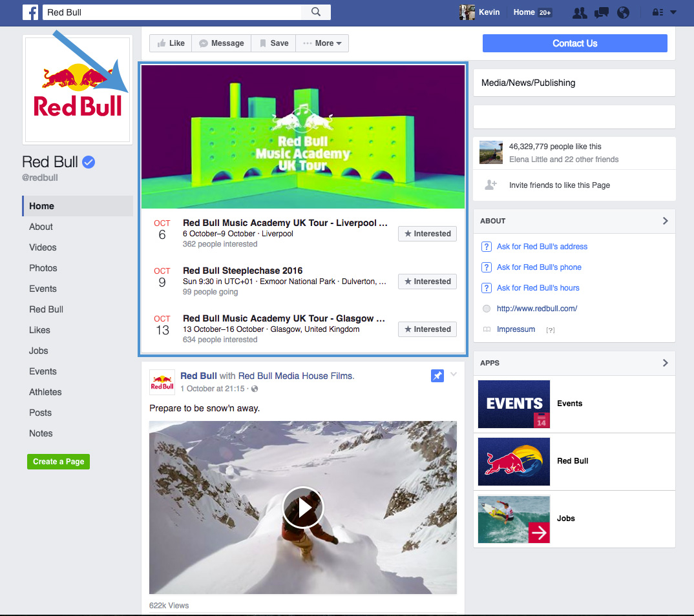Image resolution: width=694 pixels, height=616 pixels.
Task: Open friend requests icon in top bar
Action: (580, 13)
